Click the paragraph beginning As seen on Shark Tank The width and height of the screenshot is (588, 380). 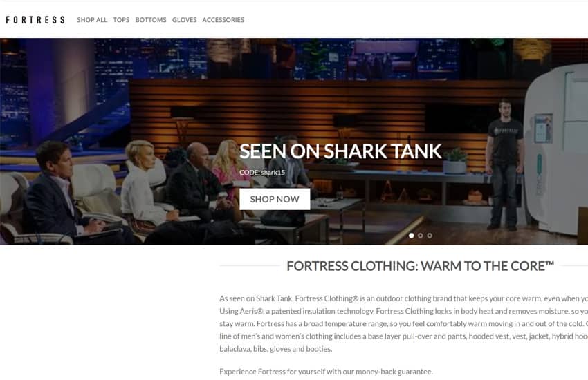point(403,323)
